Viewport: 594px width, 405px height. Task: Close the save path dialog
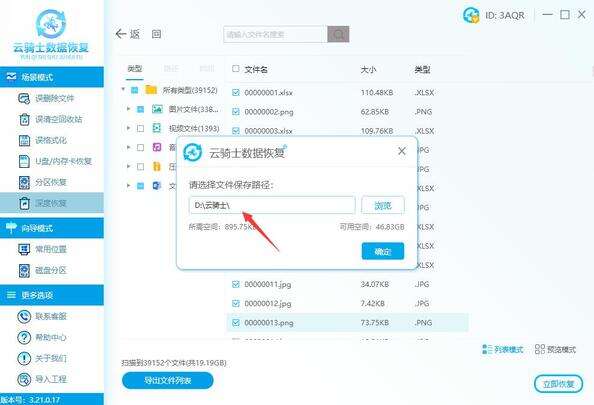coord(402,151)
